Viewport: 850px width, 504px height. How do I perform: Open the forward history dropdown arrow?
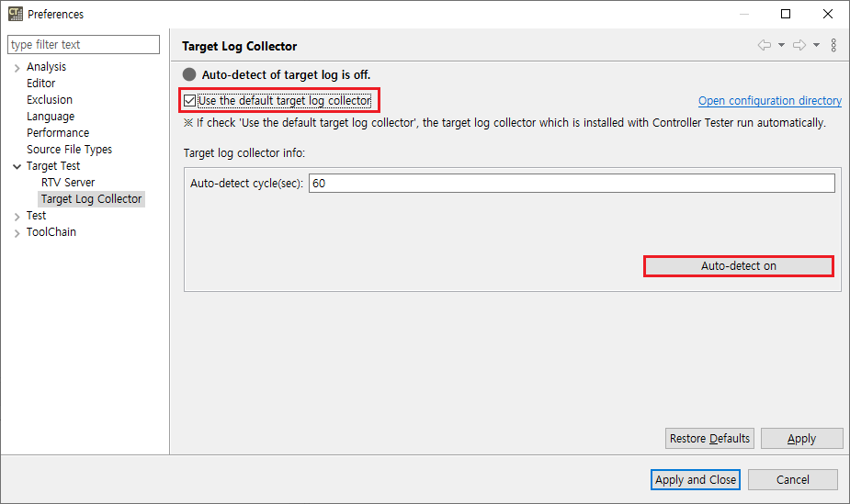point(816,45)
